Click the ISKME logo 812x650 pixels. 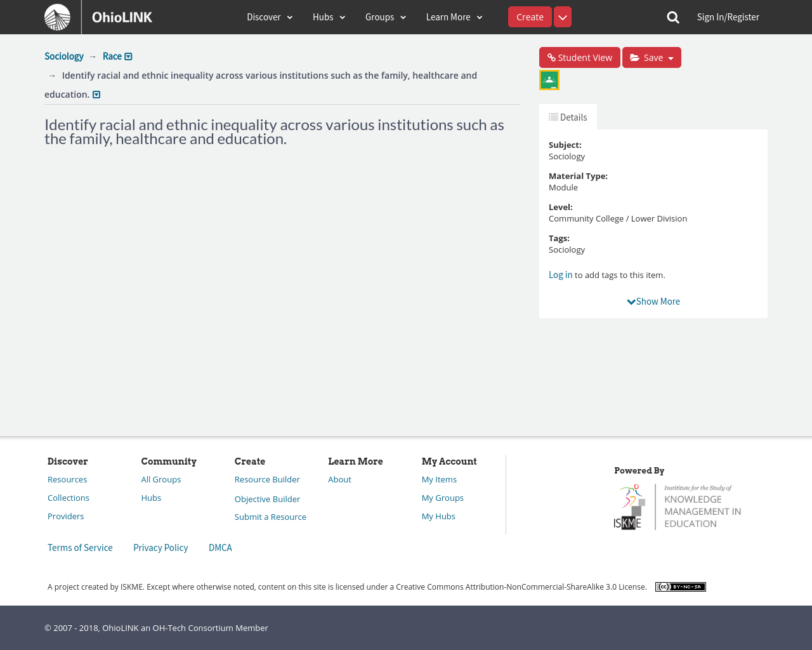click(678, 507)
